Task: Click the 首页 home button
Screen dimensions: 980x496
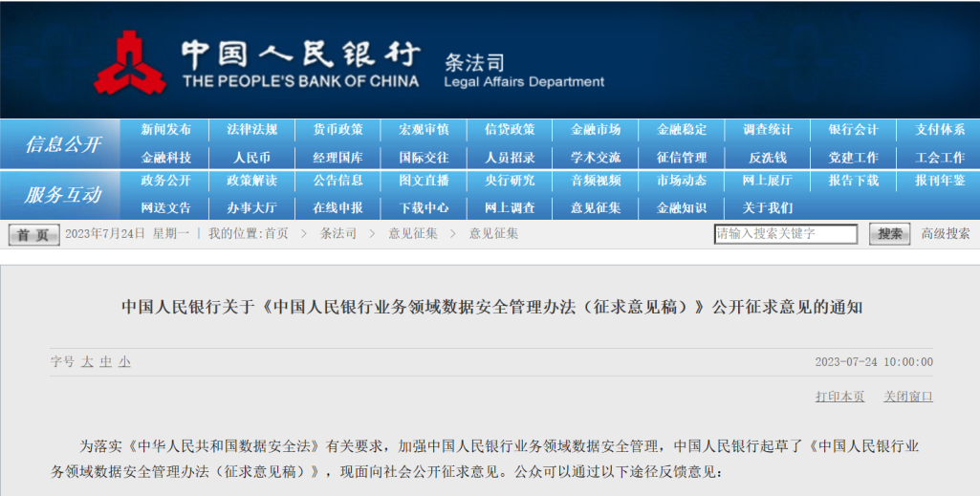Action: tap(34, 234)
